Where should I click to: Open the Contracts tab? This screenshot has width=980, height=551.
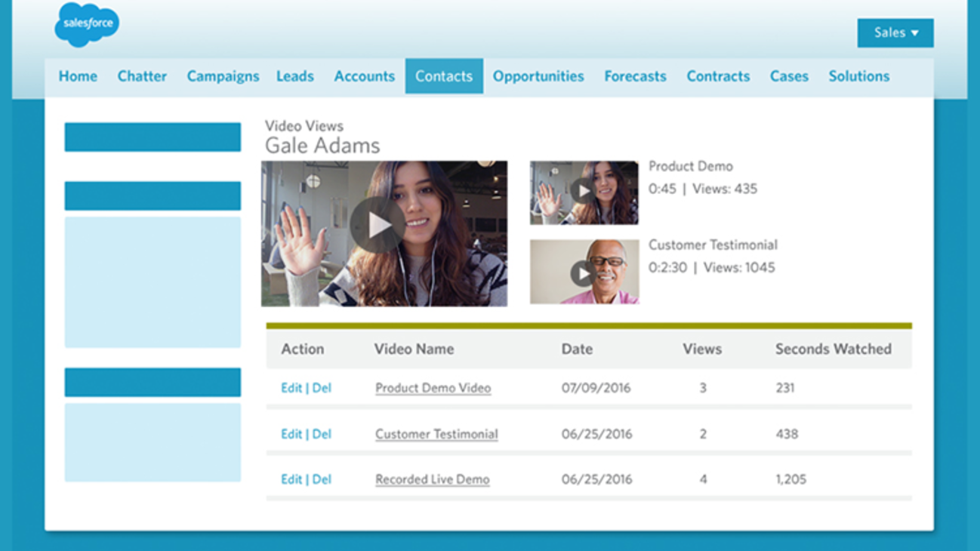pyautogui.click(x=717, y=75)
